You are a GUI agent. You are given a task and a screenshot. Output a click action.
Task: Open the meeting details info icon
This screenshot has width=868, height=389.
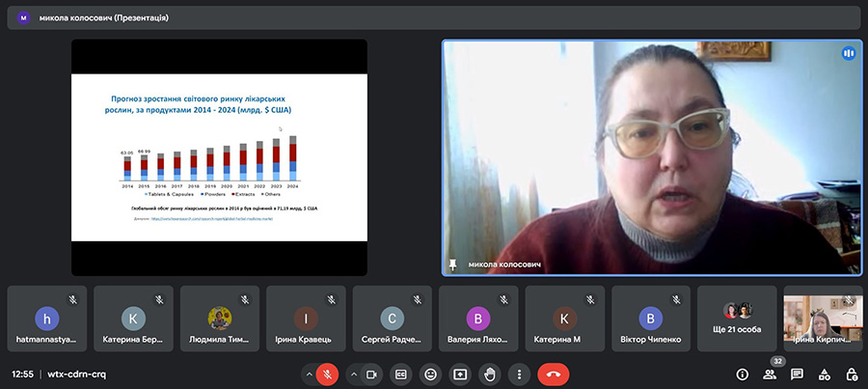click(x=742, y=374)
